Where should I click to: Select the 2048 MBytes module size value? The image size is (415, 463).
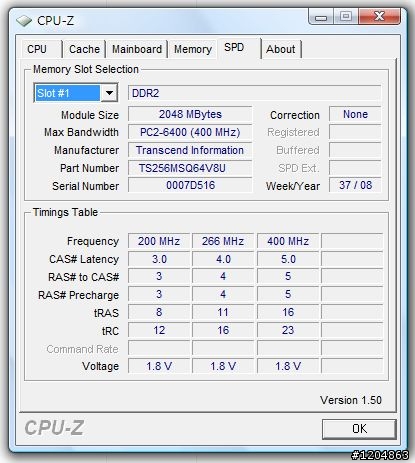click(190, 114)
